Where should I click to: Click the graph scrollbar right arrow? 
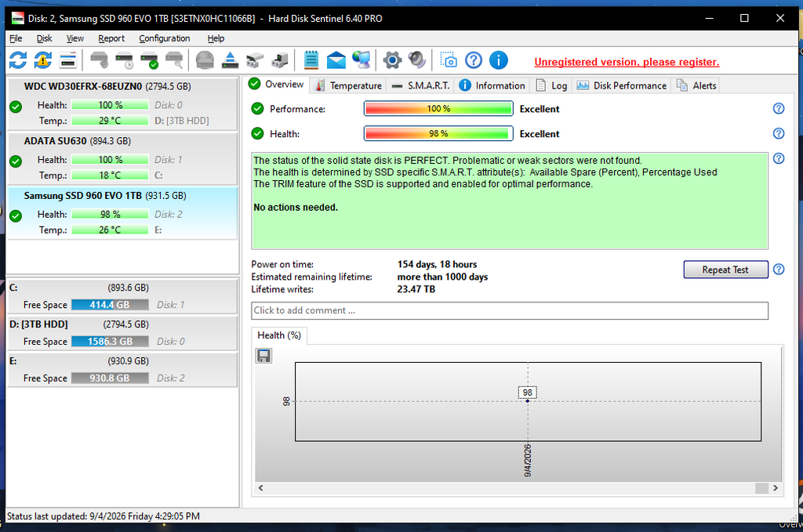point(776,488)
